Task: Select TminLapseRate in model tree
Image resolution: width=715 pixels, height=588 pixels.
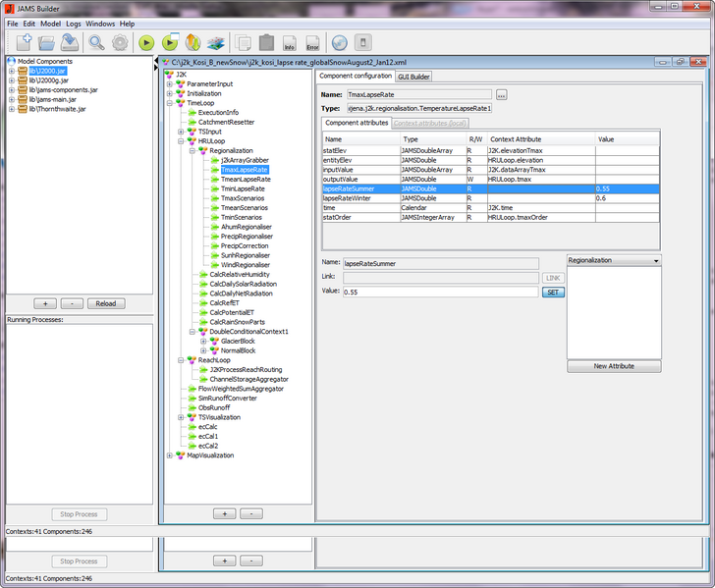Action: (x=243, y=188)
